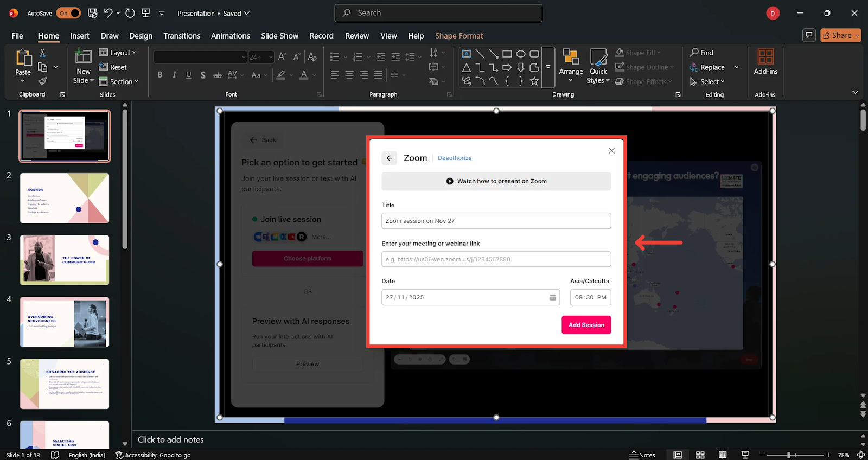Clear all text formatting
The height and width of the screenshot is (460, 868).
pyautogui.click(x=312, y=57)
